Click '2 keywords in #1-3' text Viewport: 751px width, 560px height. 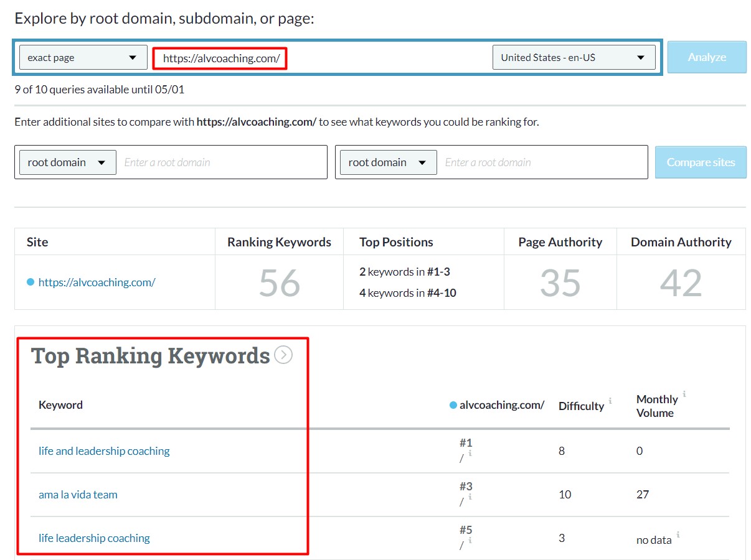tap(405, 272)
